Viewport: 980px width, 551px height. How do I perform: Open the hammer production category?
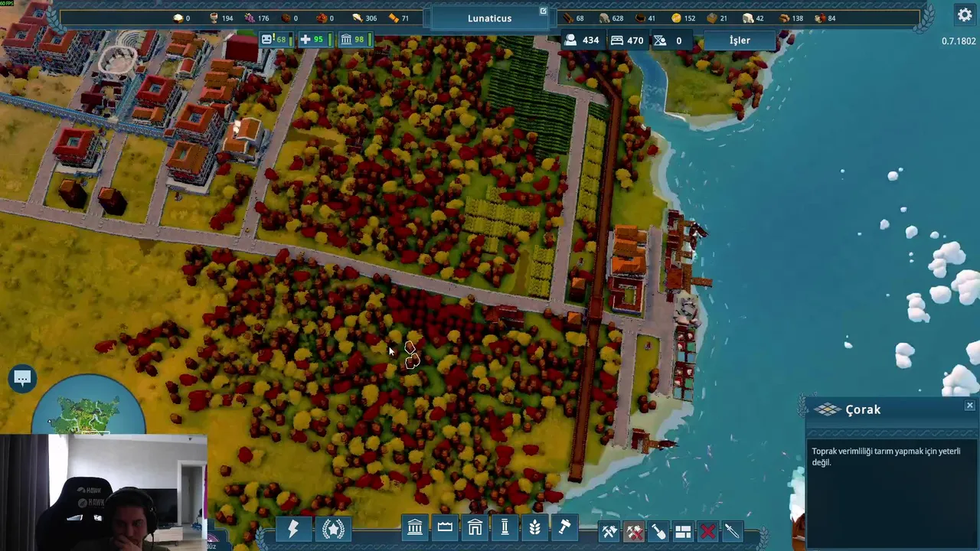coord(564,527)
